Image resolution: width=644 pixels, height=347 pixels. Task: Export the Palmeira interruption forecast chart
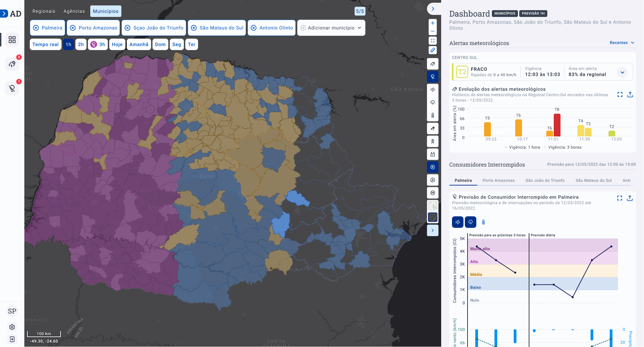pyautogui.click(x=629, y=198)
